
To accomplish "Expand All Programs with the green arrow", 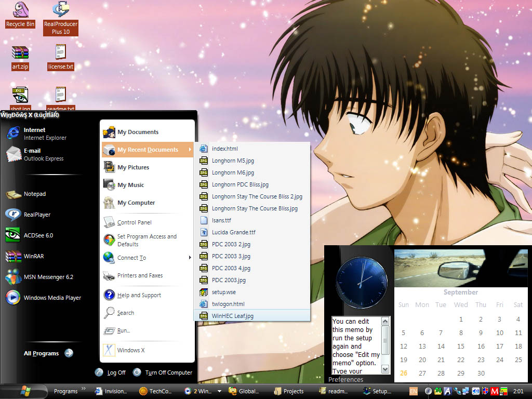I will [x=69, y=353].
